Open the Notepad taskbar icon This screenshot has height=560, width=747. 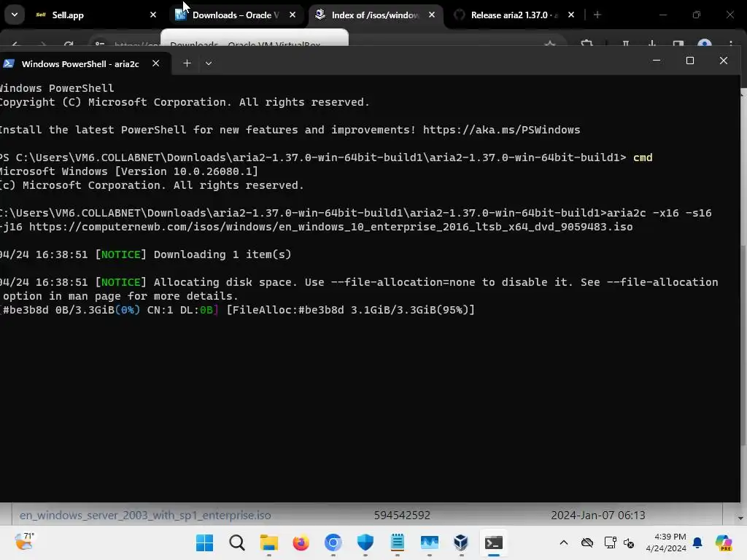coord(398,542)
